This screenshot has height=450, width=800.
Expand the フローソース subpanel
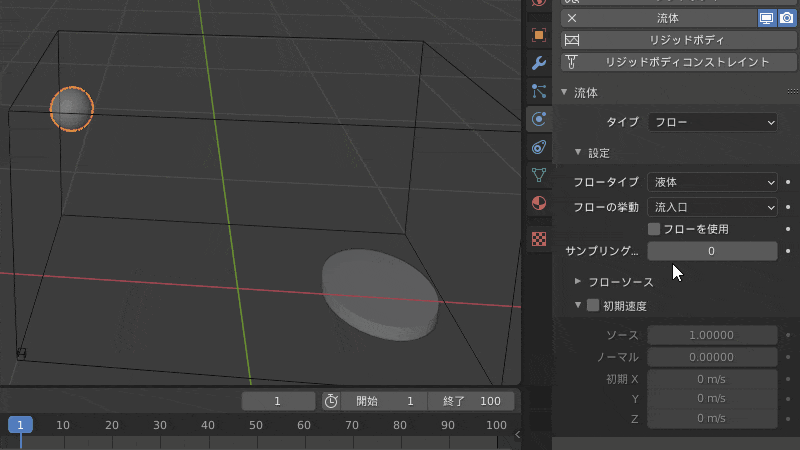pos(578,282)
